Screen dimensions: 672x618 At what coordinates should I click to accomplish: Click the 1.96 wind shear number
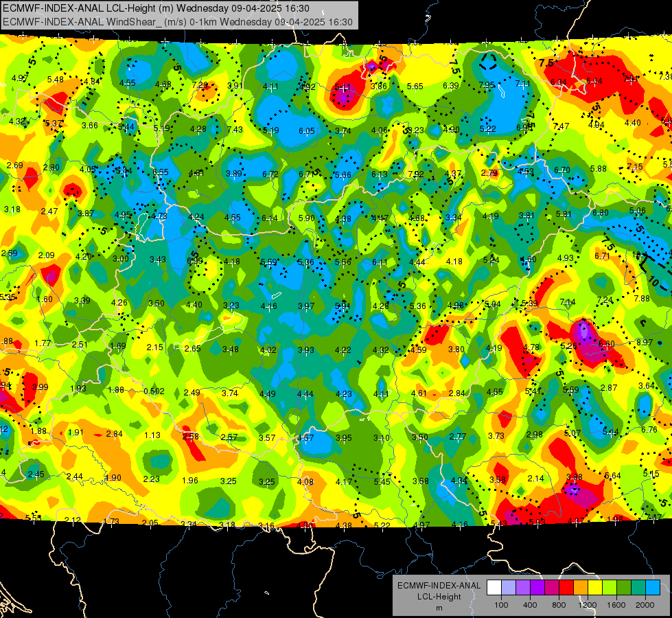[190, 481]
